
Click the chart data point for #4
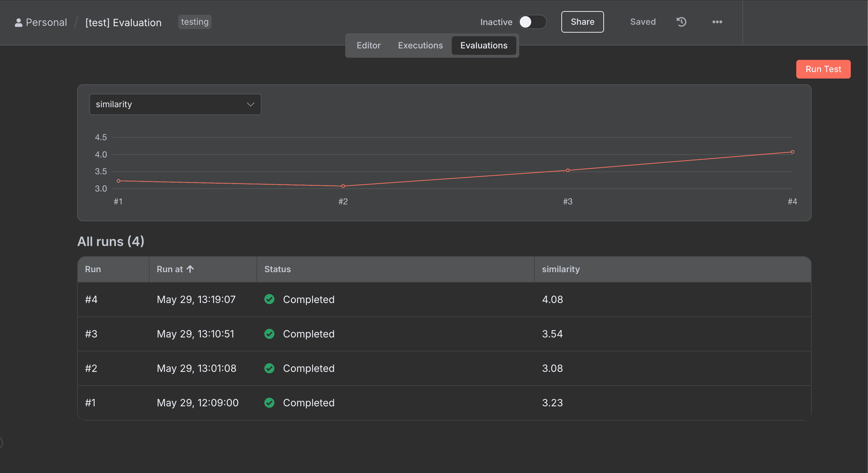pyautogui.click(x=792, y=152)
